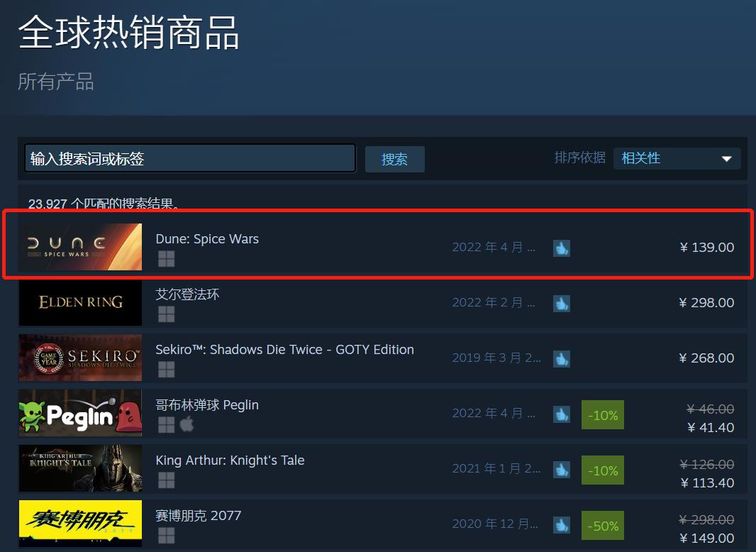Open the King Arthur: Knight's Tale title
756x552 pixels.
pos(230,460)
